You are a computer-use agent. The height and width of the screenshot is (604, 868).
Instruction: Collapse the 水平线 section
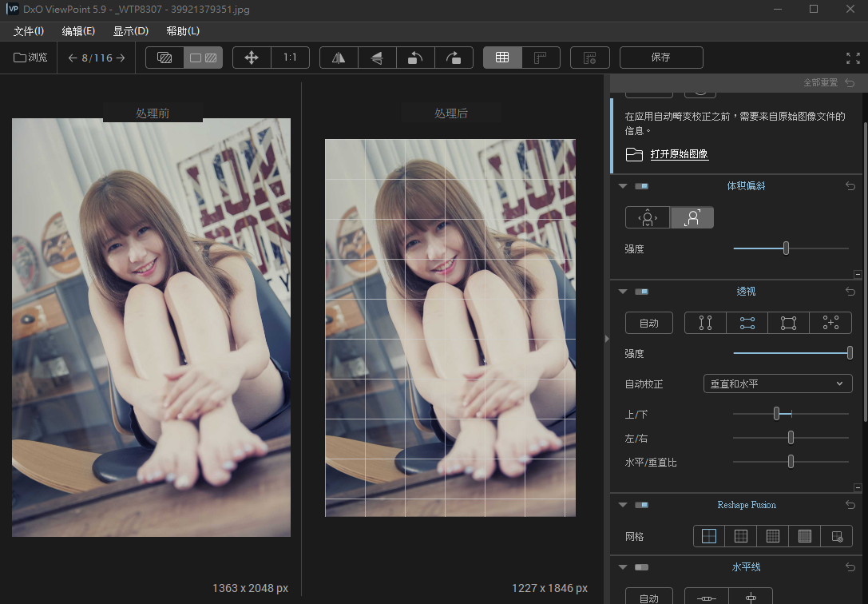tap(623, 567)
